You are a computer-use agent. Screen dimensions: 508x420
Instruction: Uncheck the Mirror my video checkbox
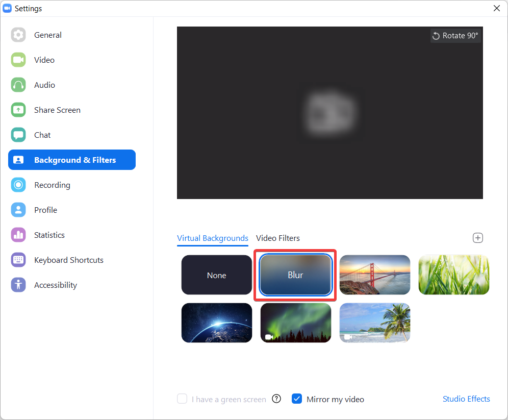297,399
